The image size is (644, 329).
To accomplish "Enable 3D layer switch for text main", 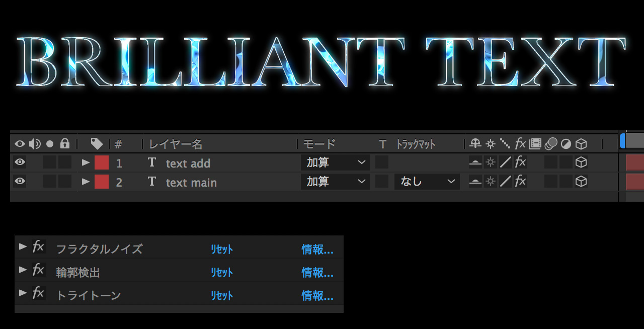I will 581,182.
